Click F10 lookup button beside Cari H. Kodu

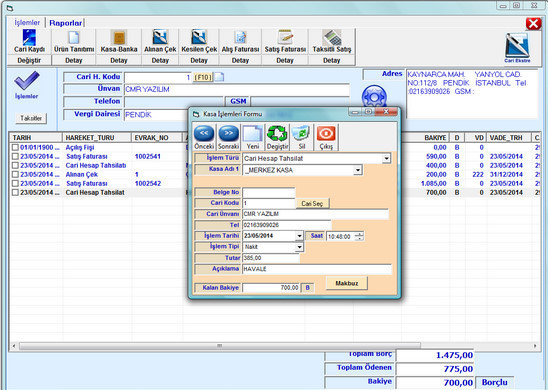(x=203, y=77)
